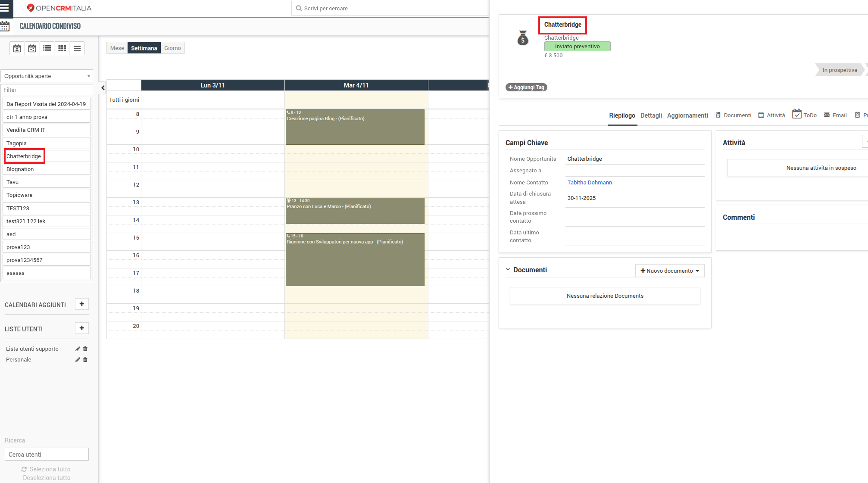
Task: Open the Pranzo con Luca e Marco event
Action: pyautogui.click(x=355, y=211)
